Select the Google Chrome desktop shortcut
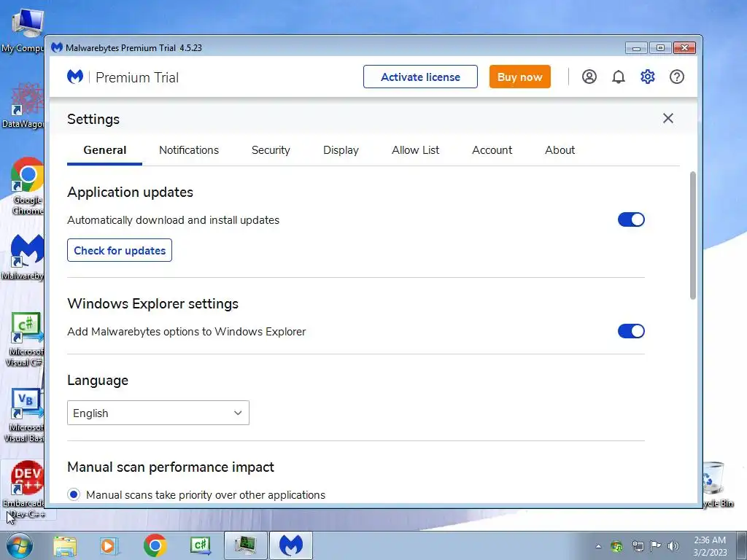Screen dimensions: 747x560 pyautogui.click(x=27, y=186)
